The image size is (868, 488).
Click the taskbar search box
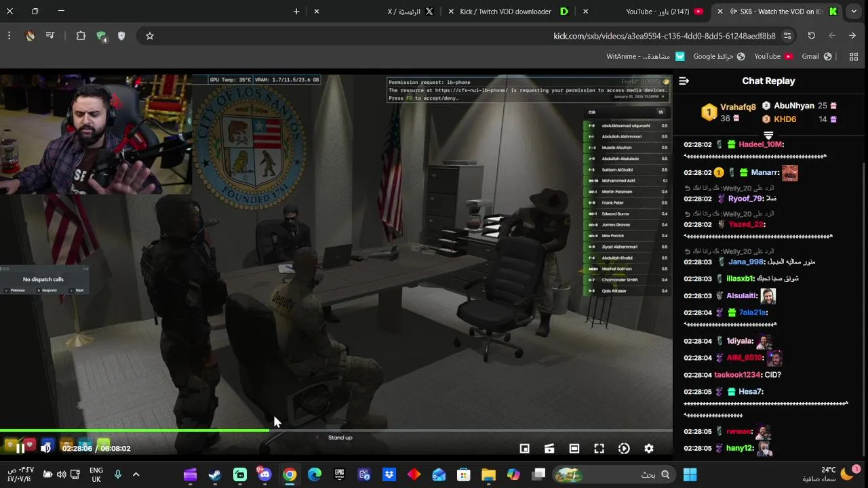(616, 474)
